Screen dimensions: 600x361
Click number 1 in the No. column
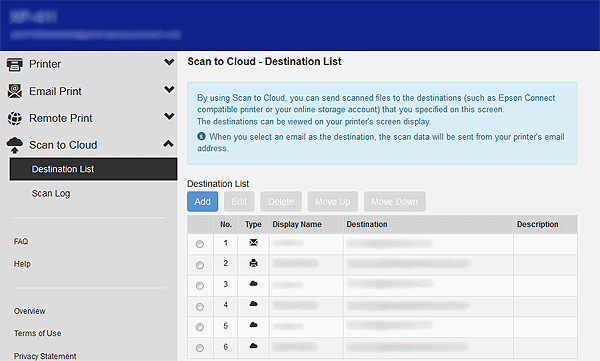pos(226,243)
